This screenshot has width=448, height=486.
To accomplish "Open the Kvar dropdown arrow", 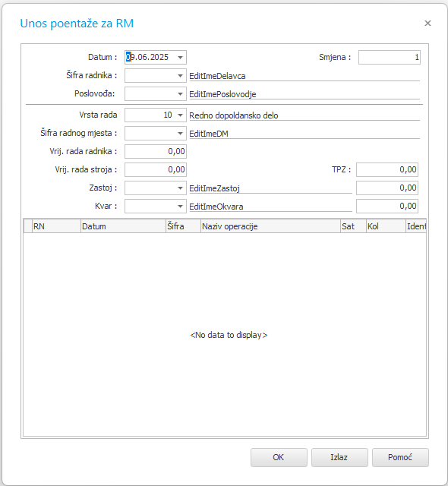I will [x=180, y=206].
